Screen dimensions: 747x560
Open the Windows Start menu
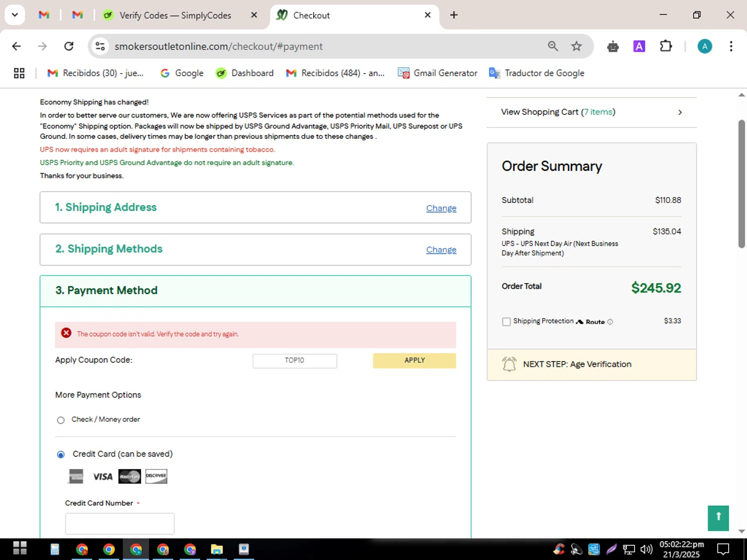[x=20, y=549]
